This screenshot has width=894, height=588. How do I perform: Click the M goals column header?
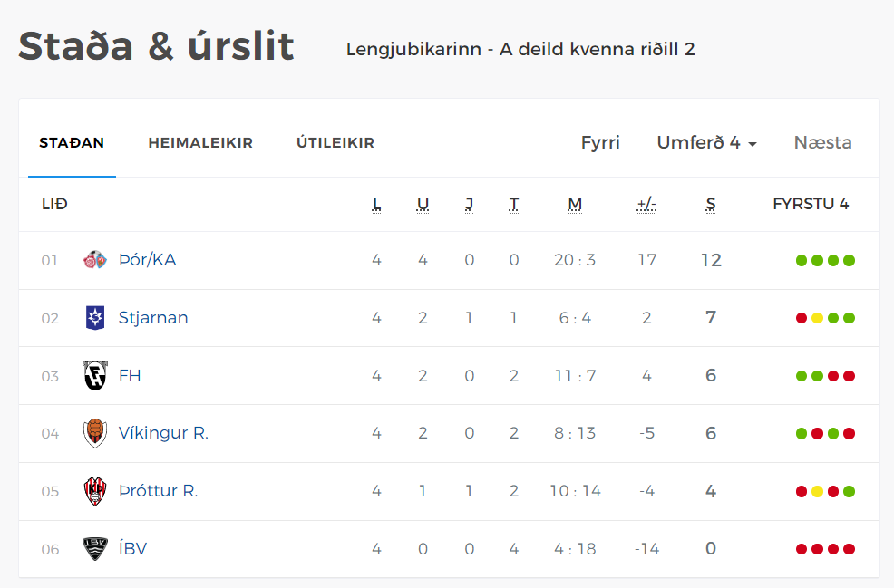[x=575, y=205]
